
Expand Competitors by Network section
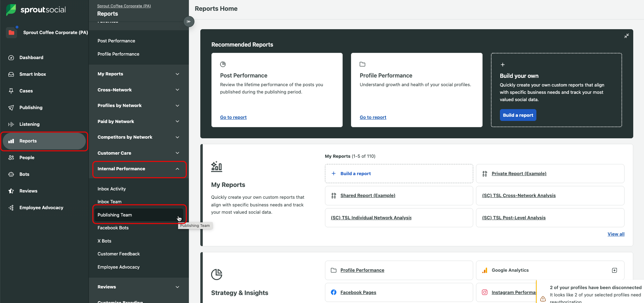[177, 137]
